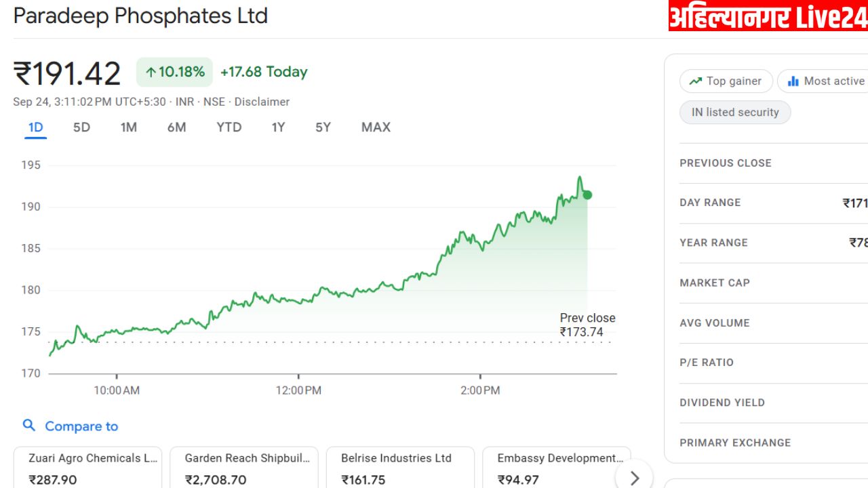Image resolution: width=868 pixels, height=488 pixels.
Task: Click the Compare to link
Action: pos(81,426)
